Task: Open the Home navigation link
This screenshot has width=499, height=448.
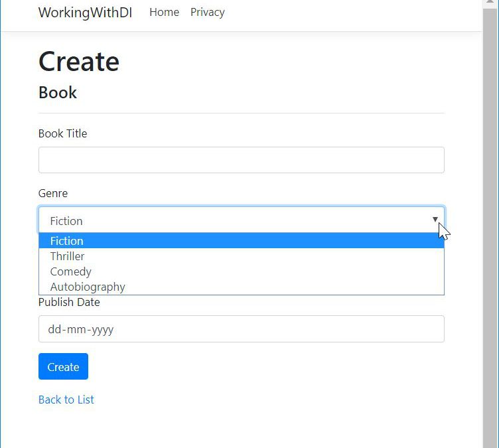Action: click(164, 12)
